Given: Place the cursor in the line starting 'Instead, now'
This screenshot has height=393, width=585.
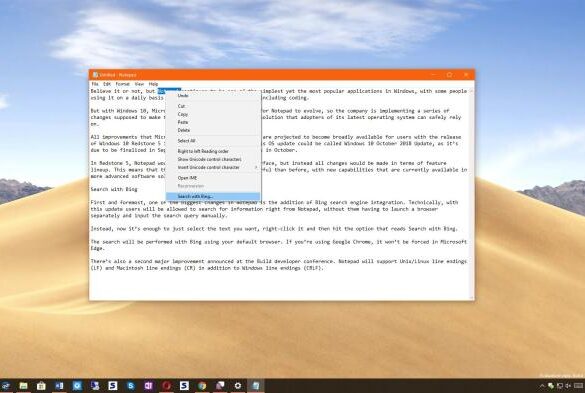Looking at the screenshot, I should point(274,229).
